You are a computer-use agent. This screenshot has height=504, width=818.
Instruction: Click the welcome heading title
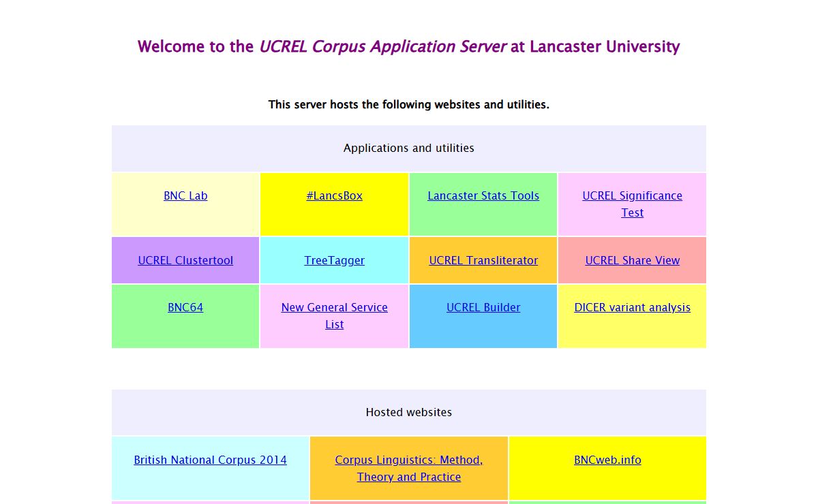click(409, 46)
